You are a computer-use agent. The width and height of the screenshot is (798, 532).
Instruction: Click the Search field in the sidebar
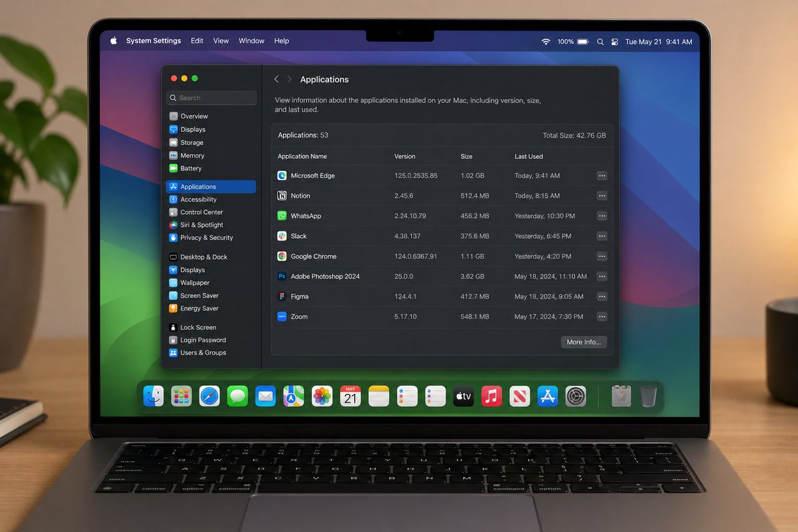click(211, 98)
